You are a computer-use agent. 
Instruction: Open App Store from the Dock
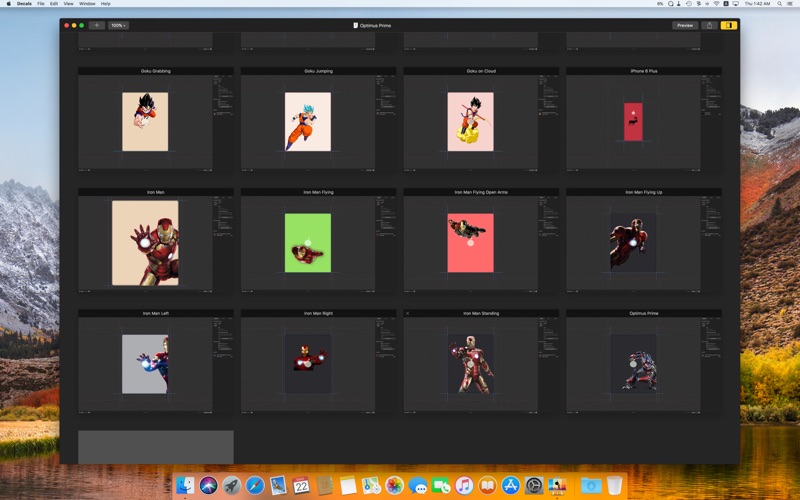[x=511, y=485]
